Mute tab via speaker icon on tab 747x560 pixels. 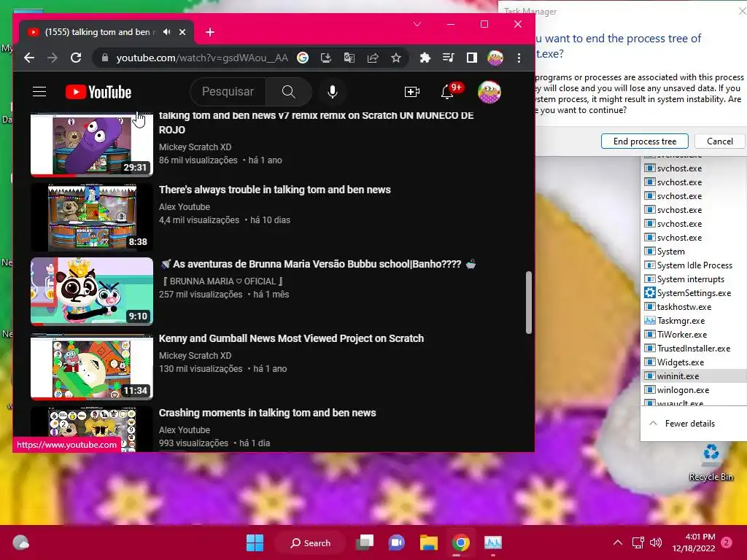[167, 32]
